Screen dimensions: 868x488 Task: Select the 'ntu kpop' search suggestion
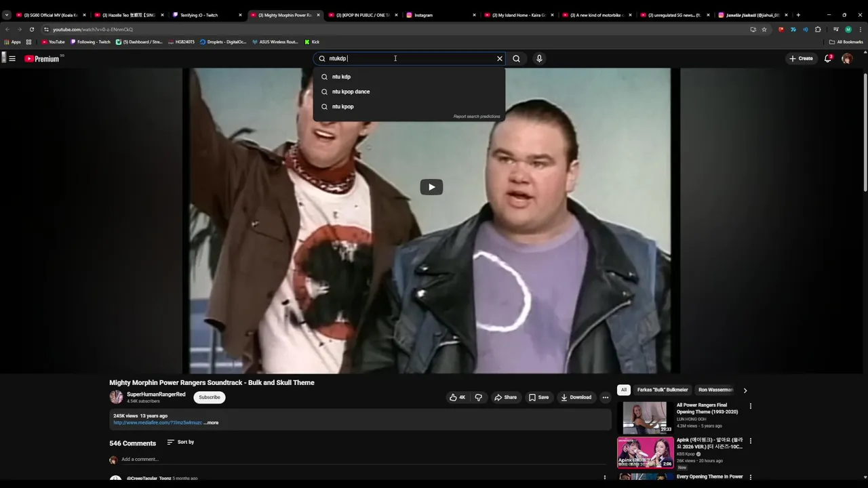[409, 106]
